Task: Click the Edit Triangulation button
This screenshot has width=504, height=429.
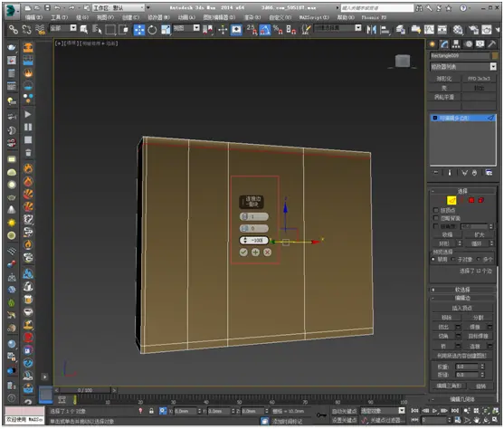Action: click(449, 386)
